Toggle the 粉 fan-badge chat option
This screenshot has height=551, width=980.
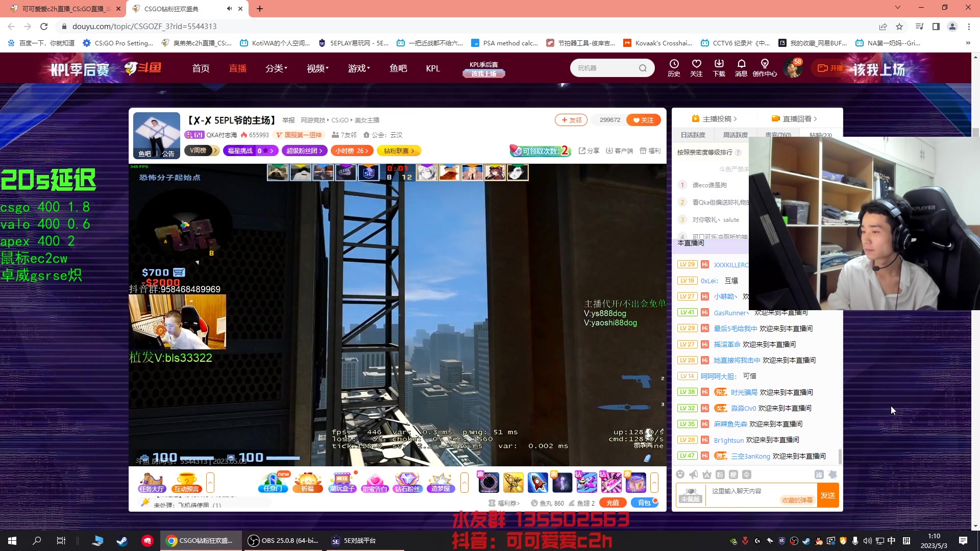tap(720, 474)
